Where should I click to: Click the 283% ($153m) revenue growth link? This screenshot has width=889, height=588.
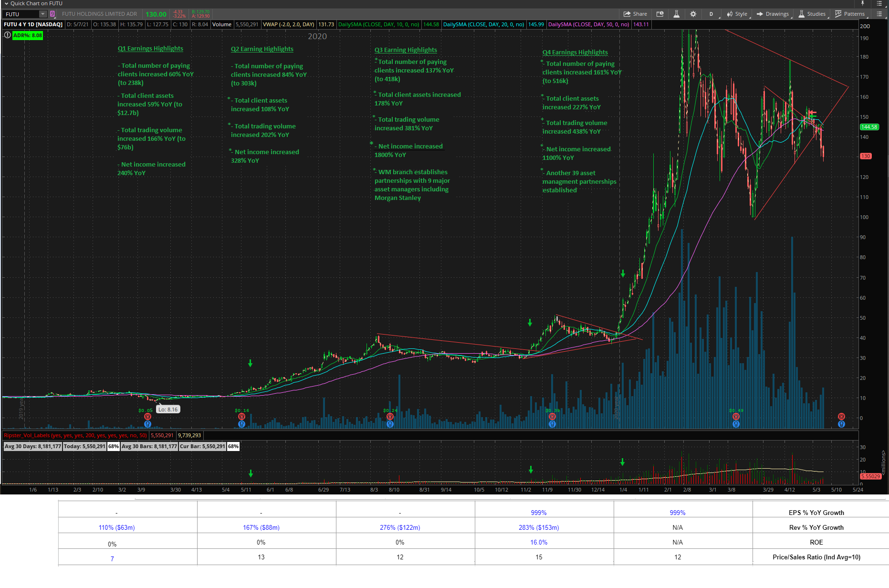(x=539, y=527)
